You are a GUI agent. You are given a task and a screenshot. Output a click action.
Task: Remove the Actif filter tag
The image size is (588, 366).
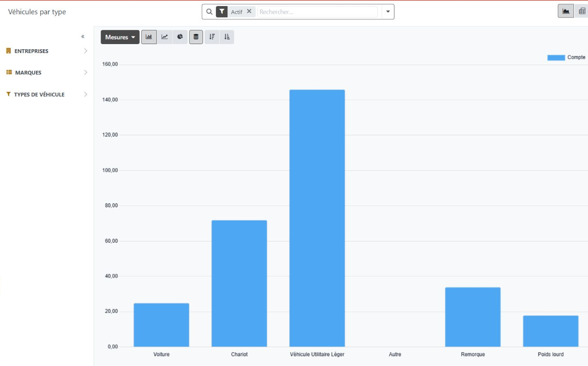pos(249,12)
